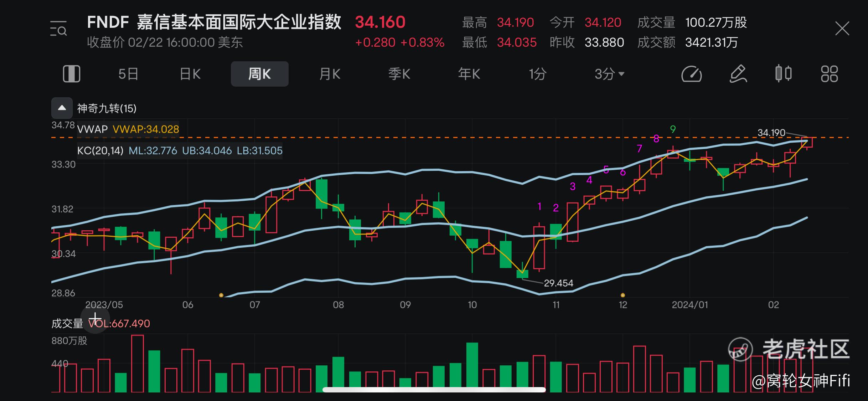The image size is (868, 401).
Task: Switch to the 年K tab
Action: pyautogui.click(x=469, y=74)
